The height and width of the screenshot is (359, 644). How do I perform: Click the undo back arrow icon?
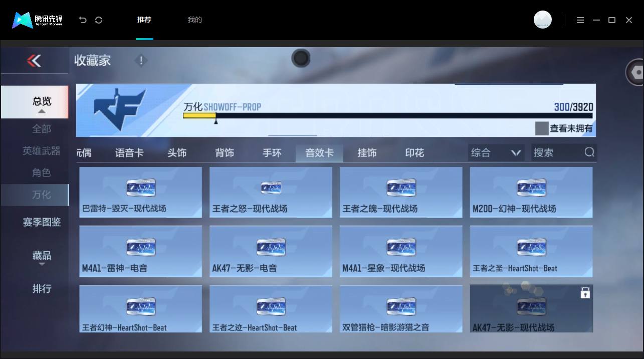click(x=83, y=20)
